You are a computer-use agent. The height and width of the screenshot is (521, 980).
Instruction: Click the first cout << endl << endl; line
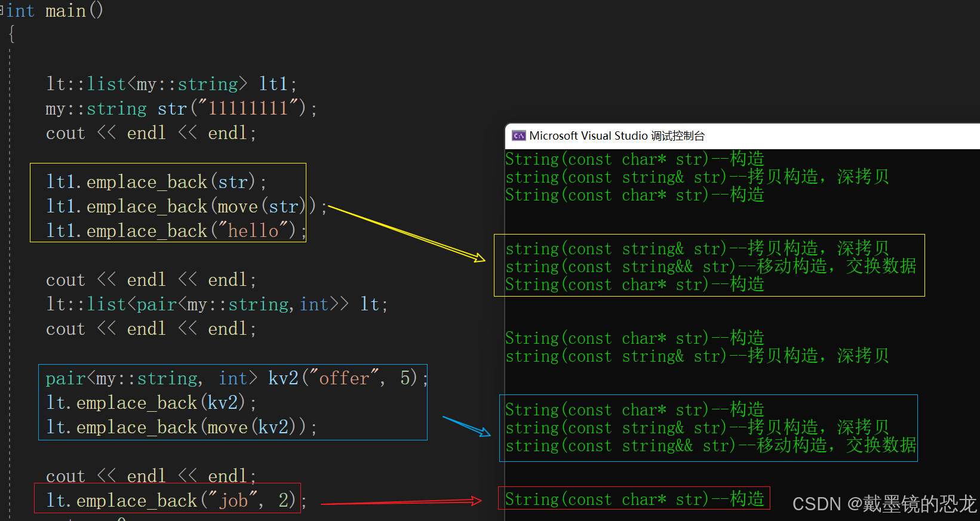tap(151, 133)
